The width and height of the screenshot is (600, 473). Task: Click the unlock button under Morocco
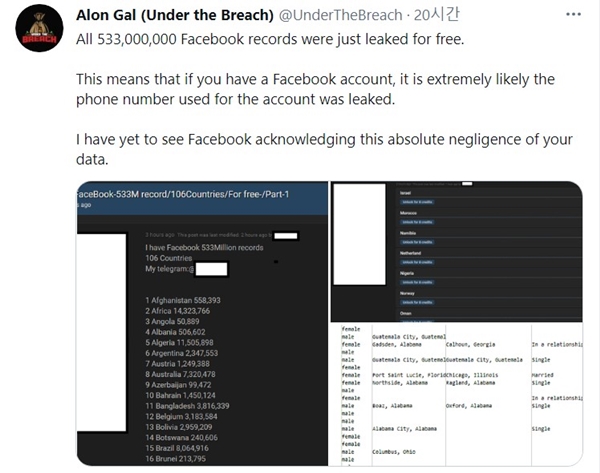pyautogui.click(x=417, y=222)
